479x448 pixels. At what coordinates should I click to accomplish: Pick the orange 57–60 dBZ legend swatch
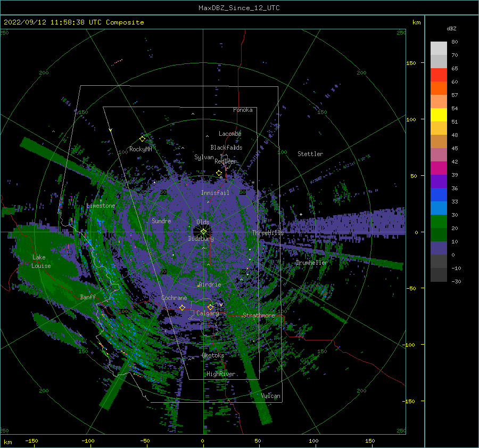(x=439, y=88)
